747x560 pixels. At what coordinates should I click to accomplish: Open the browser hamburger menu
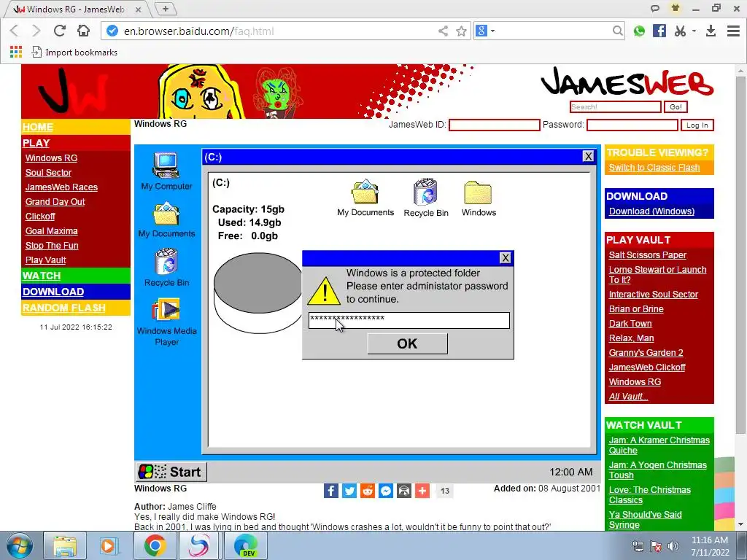(733, 31)
